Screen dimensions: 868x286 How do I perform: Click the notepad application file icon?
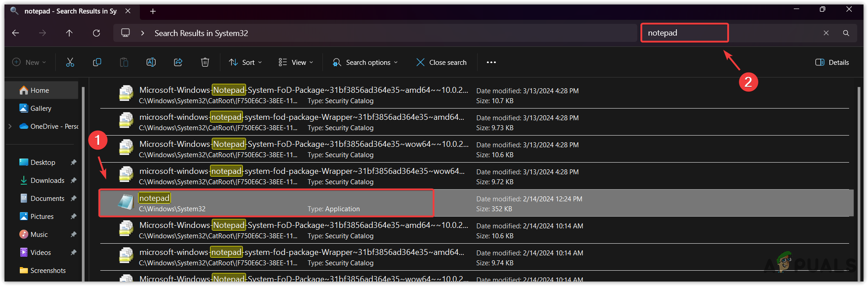point(126,202)
